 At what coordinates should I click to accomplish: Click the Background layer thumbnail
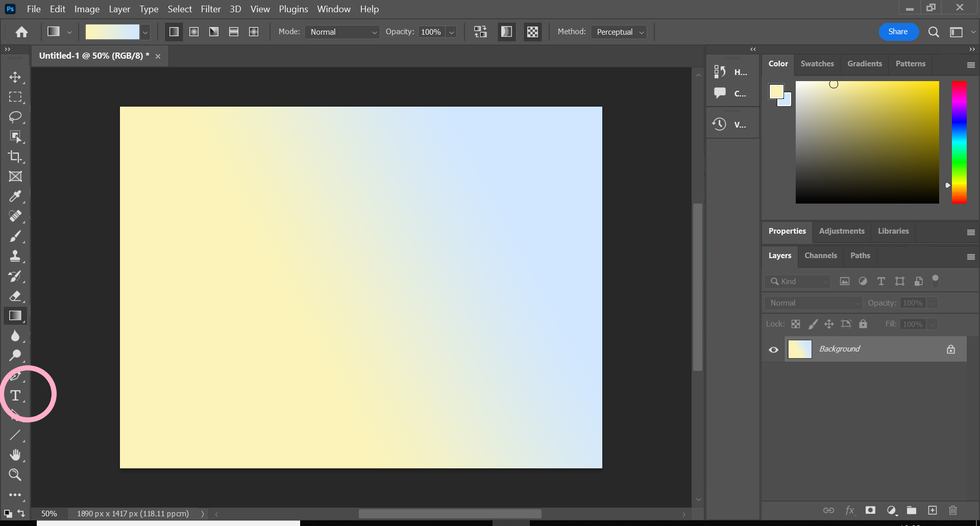coord(800,349)
